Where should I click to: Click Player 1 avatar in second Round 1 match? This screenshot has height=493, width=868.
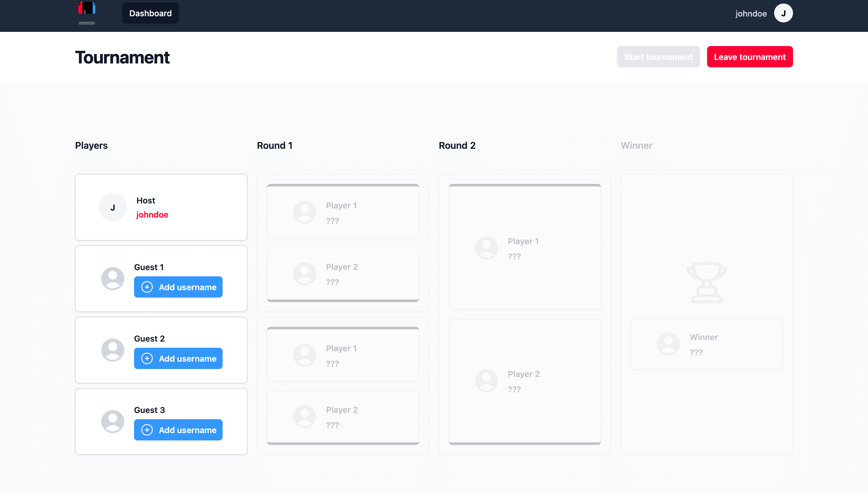(x=305, y=355)
